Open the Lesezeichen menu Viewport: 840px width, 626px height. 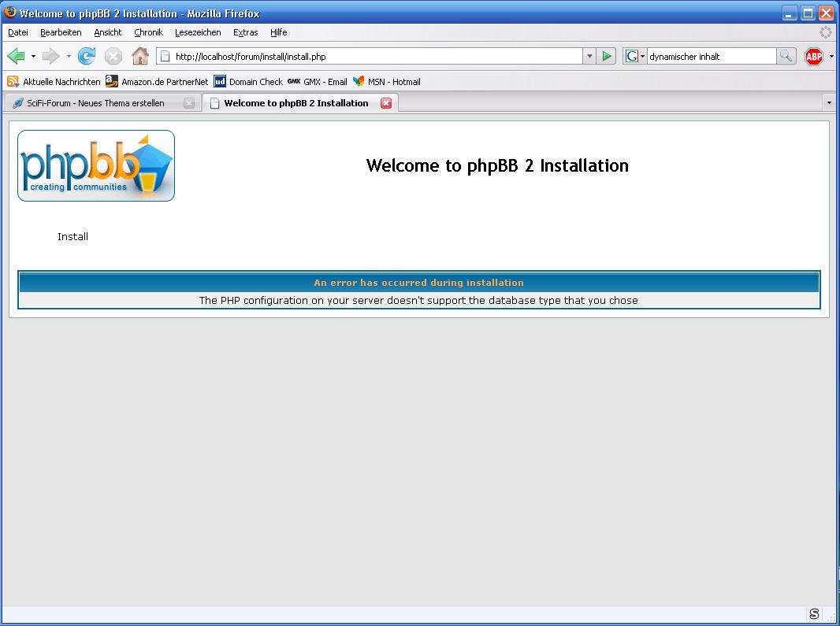coord(198,32)
